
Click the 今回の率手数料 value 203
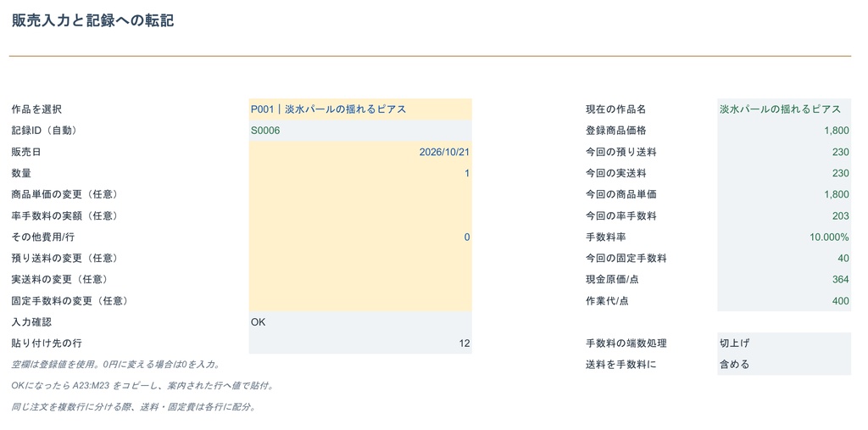[x=784, y=215]
